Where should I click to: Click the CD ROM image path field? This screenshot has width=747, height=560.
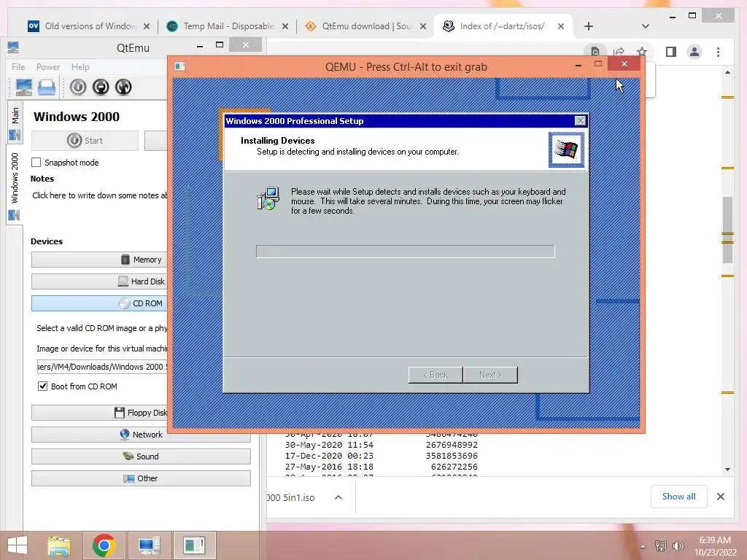(x=102, y=367)
